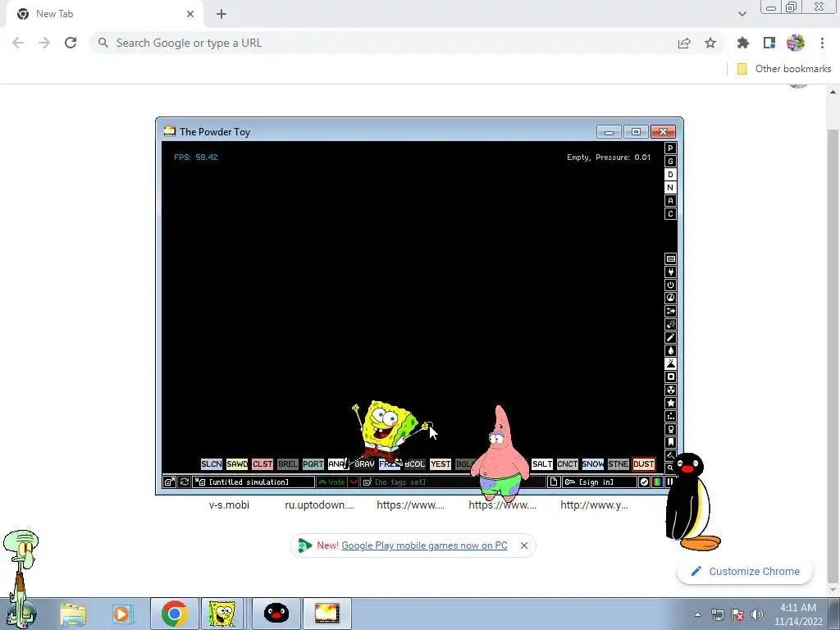This screenshot has height=630, width=840.
Task: Bookmark this page with the star icon
Action: [710, 43]
